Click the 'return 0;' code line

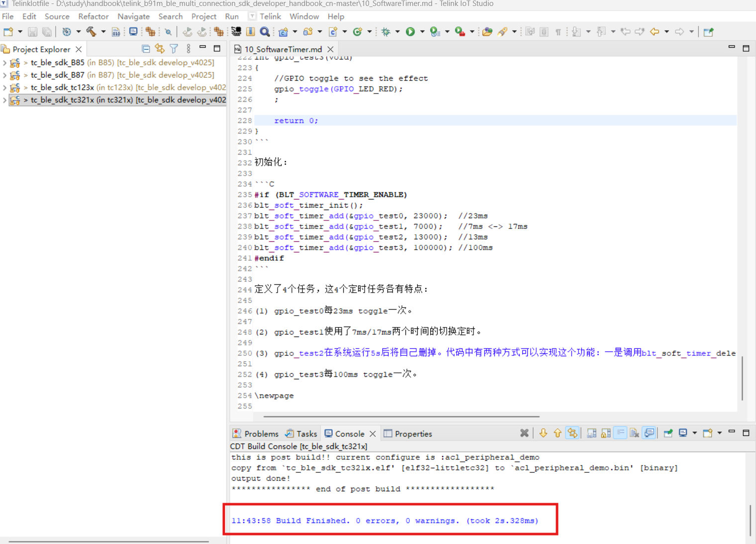pos(296,120)
